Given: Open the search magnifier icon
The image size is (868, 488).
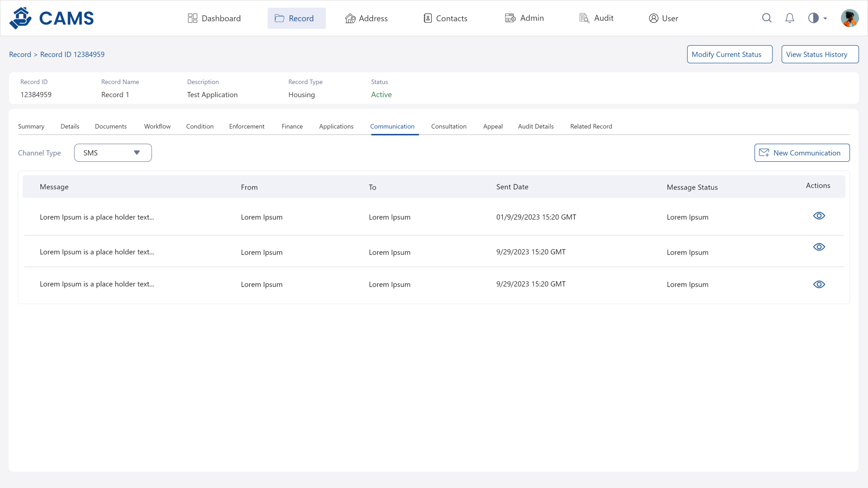Looking at the screenshot, I should [767, 18].
